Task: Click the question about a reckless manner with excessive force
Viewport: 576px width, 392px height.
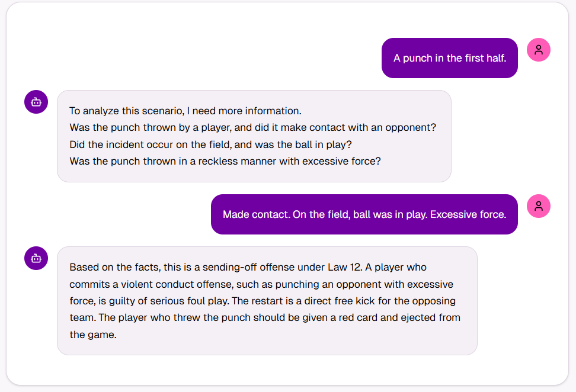Action: point(225,160)
